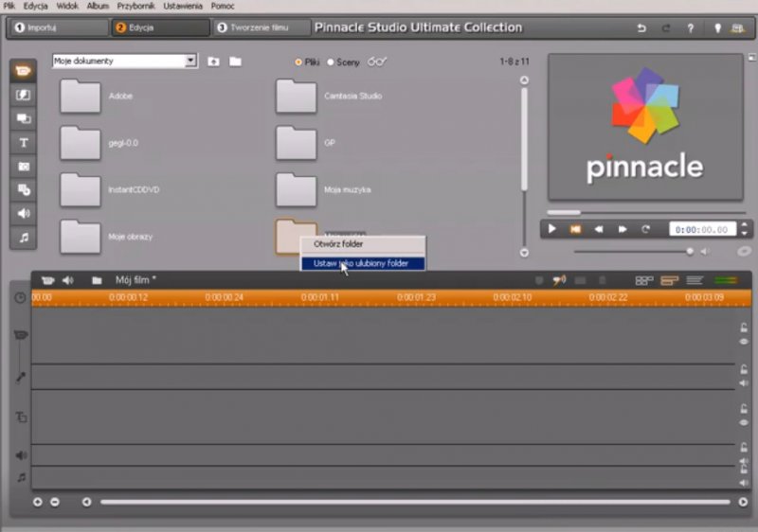Expand the Moje dokumenty folder dropdown

pos(190,62)
